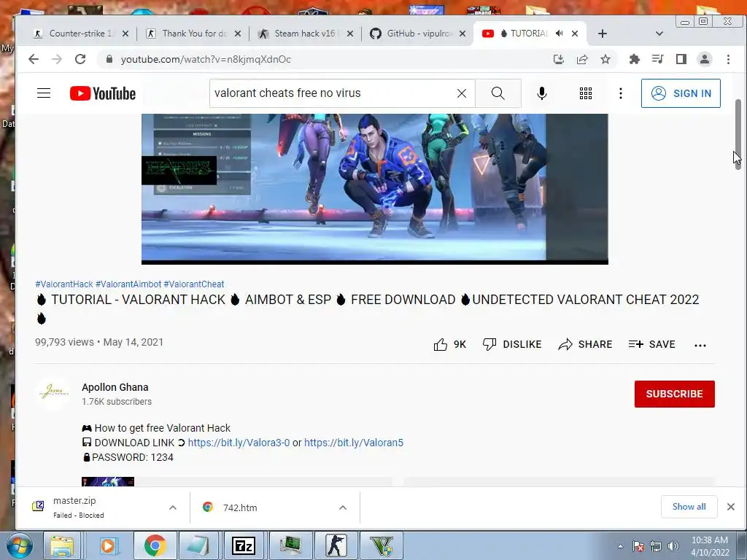
Task: Go to the YouTube home logo
Action: pyautogui.click(x=102, y=93)
